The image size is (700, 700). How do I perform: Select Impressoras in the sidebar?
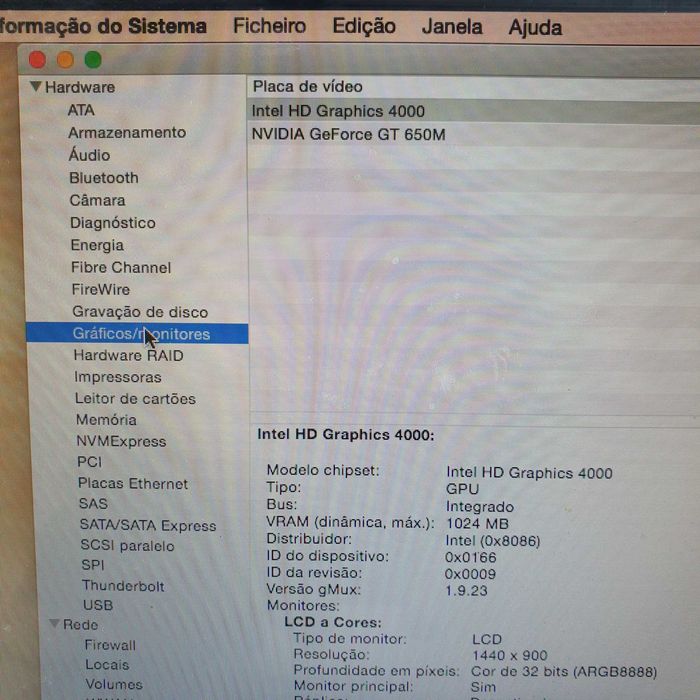pyautogui.click(x=118, y=377)
